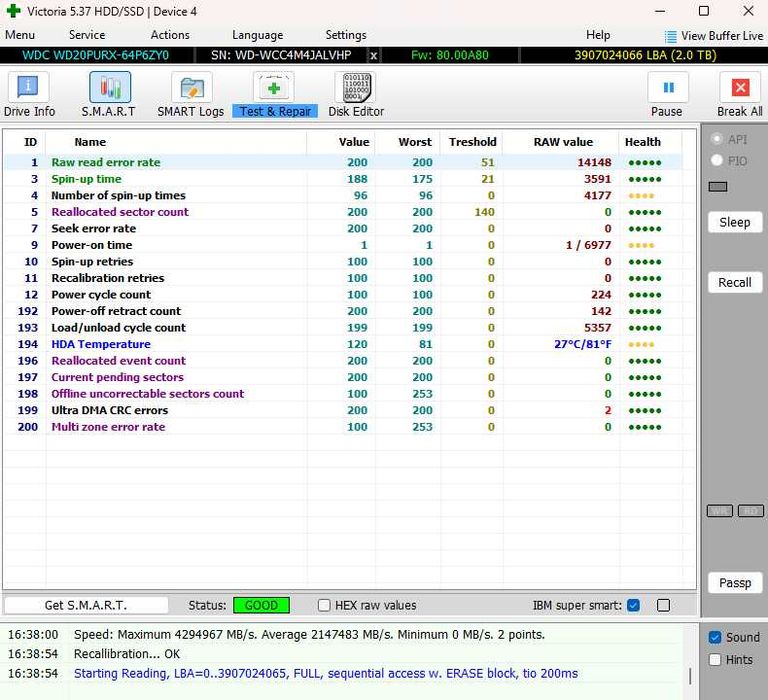Select the Seek error rate row
The height and width of the screenshot is (700, 768).
tap(343, 229)
